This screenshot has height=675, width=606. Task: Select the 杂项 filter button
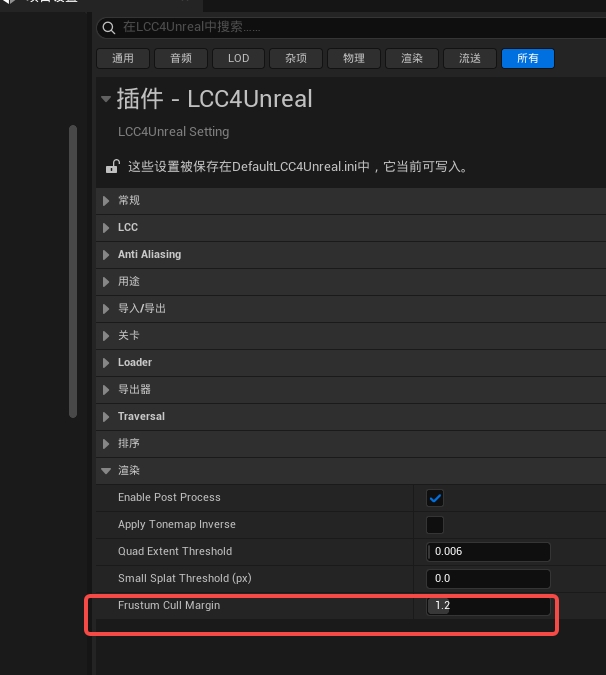coord(296,59)
